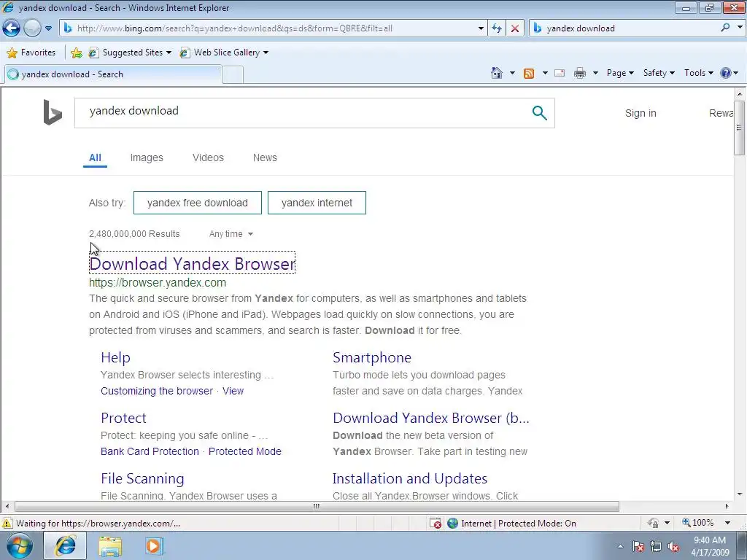Open Web Slice Gallery dropdown

(224, 52)
